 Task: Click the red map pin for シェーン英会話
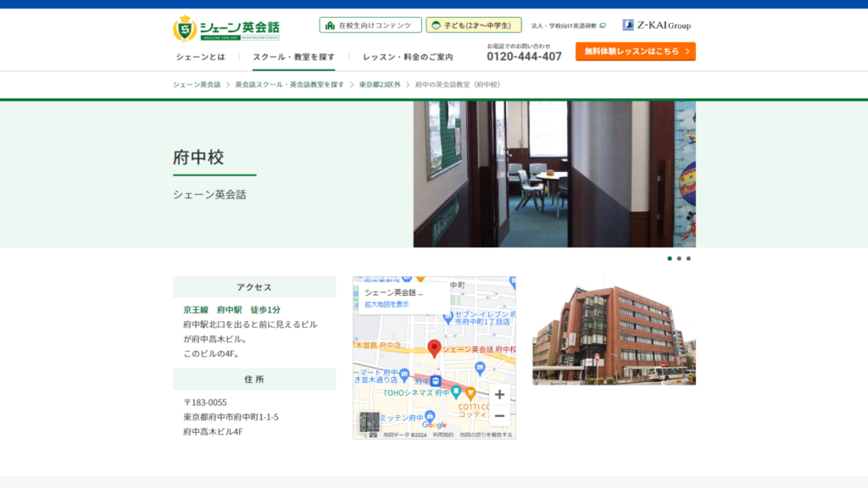click(x=435, y=348)
